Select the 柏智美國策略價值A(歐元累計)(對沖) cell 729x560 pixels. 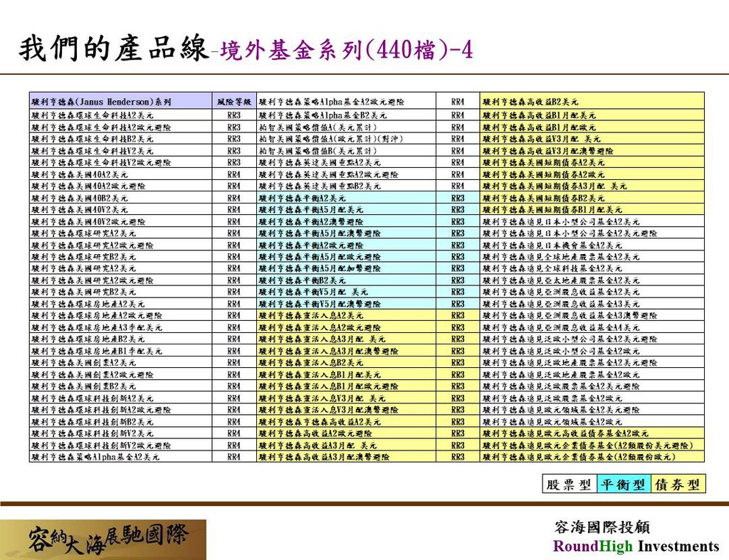click(x=345, y=139)
